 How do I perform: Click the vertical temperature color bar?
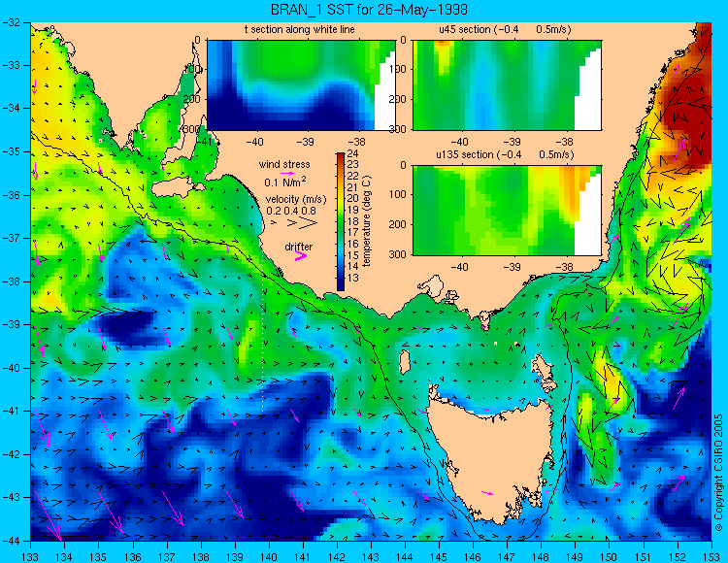pyautogui.click(x=341, y=222)
